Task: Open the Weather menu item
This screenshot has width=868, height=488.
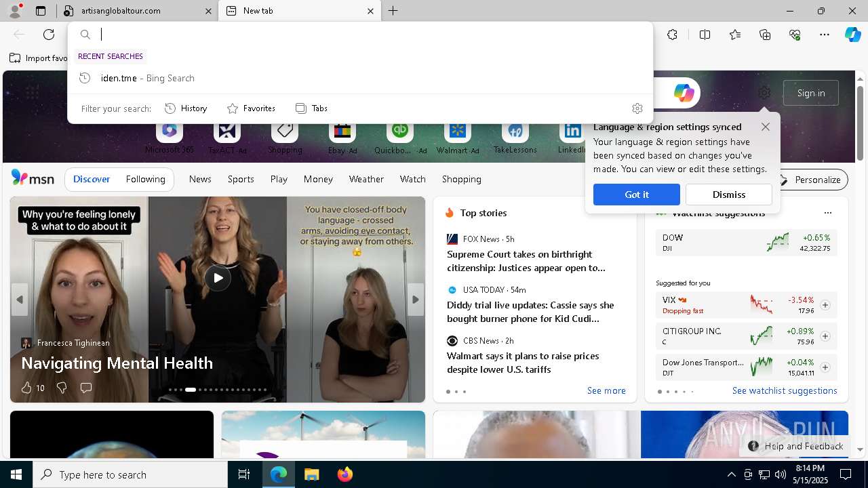Action: click(x=366, y=179)
